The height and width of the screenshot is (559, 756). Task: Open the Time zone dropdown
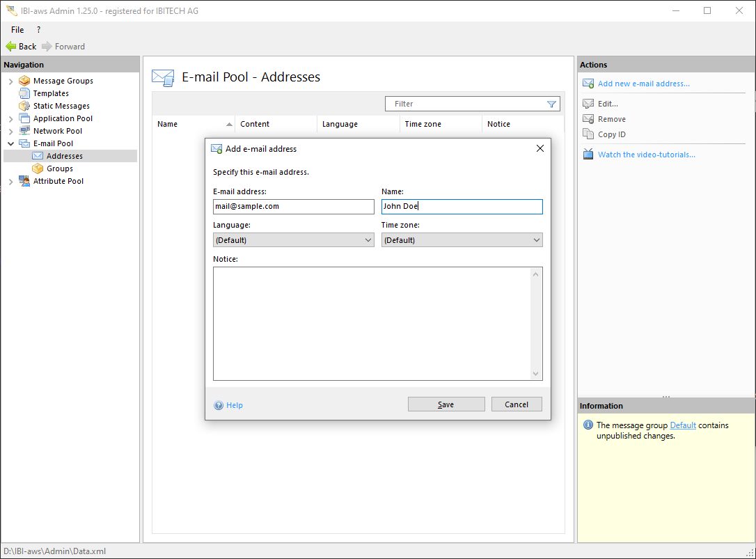[462, 240]
